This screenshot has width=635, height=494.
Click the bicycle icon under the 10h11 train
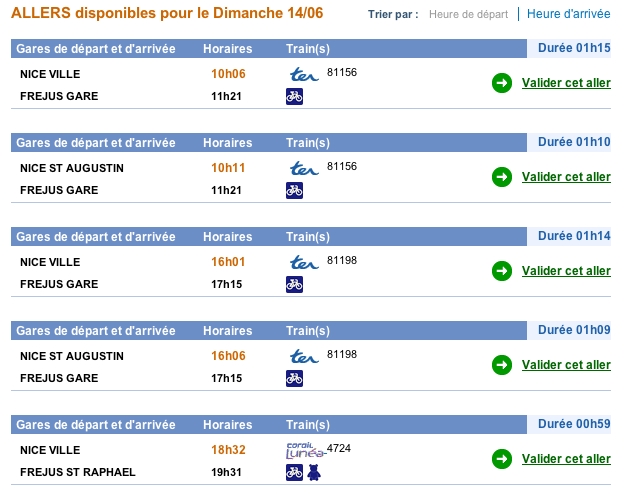[294, 190]
